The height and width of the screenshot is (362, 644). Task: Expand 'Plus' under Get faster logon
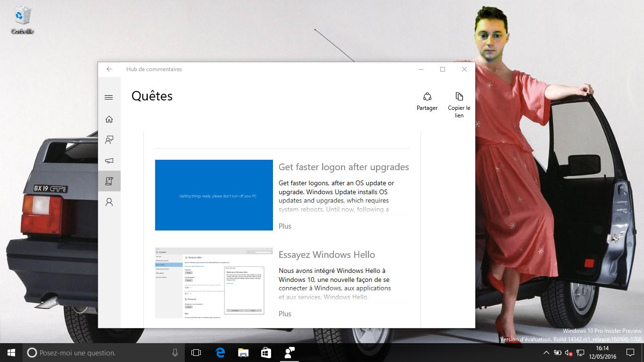point(285,226)
